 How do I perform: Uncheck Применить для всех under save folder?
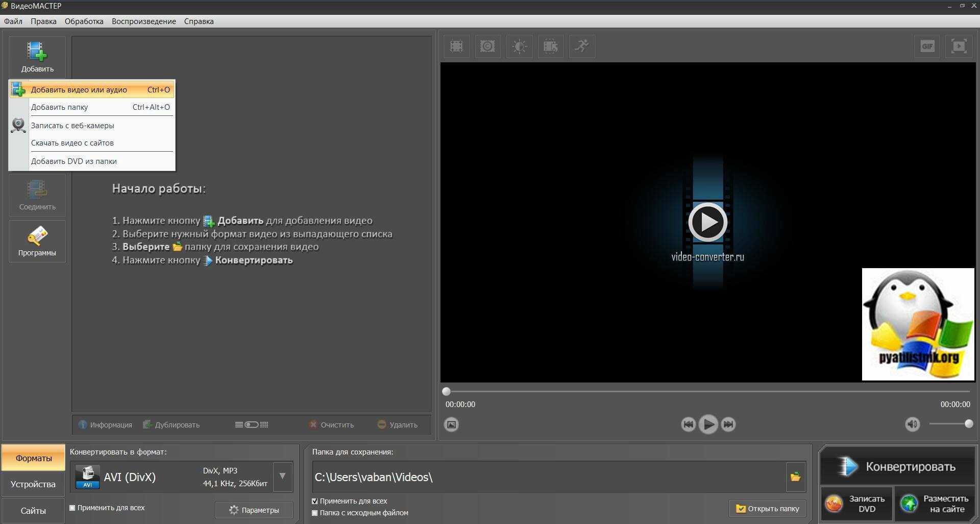tap(315, 501)
